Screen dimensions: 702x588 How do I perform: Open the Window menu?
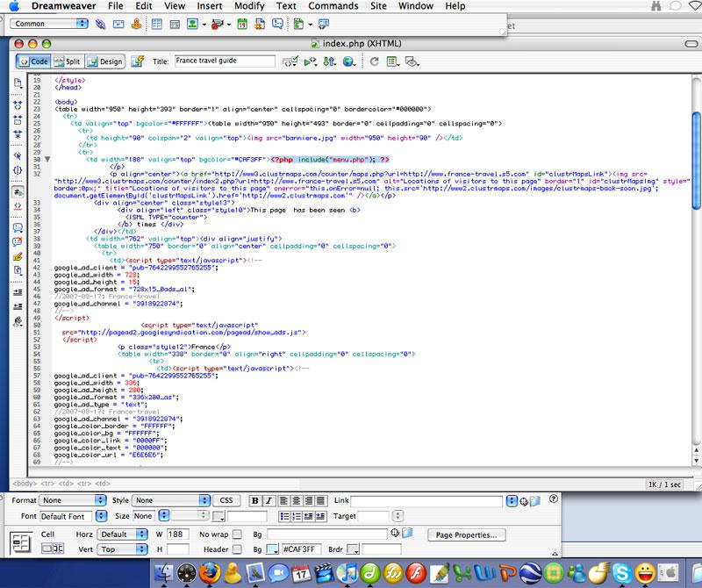click(416, 6)
